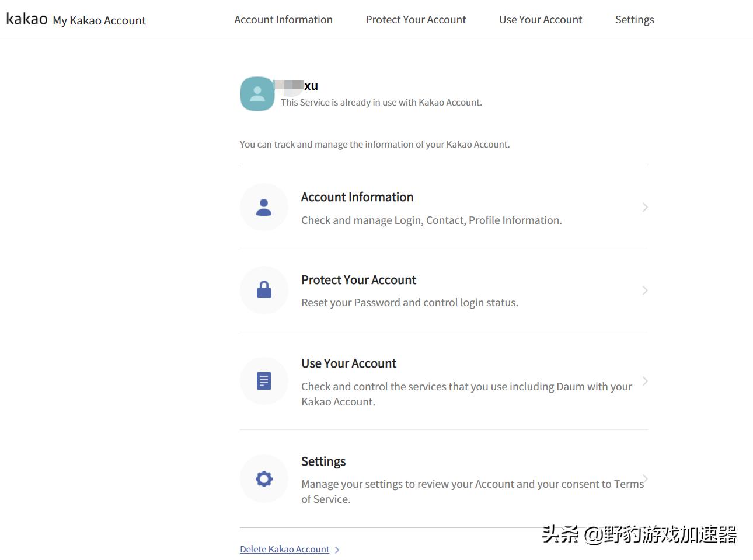The width and height of the screenshot is (753, 560).
Task: Click the Delete Kakao Account link
Action: tap(285, 549)
